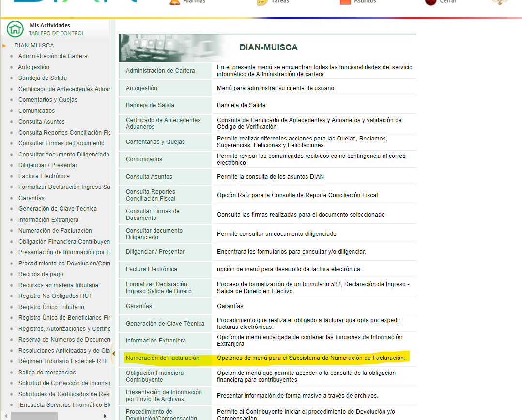Open highlighted Numeración de Facturación entry

pos(163,358)
